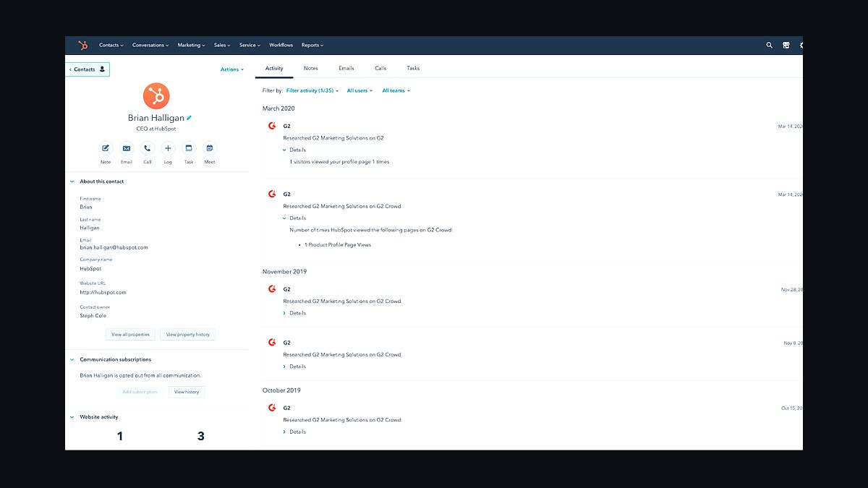Click G2 logo of Nov 8 activity
This screenshot has height=488, width=868.
pyautogui.click(x=272, y=343)
